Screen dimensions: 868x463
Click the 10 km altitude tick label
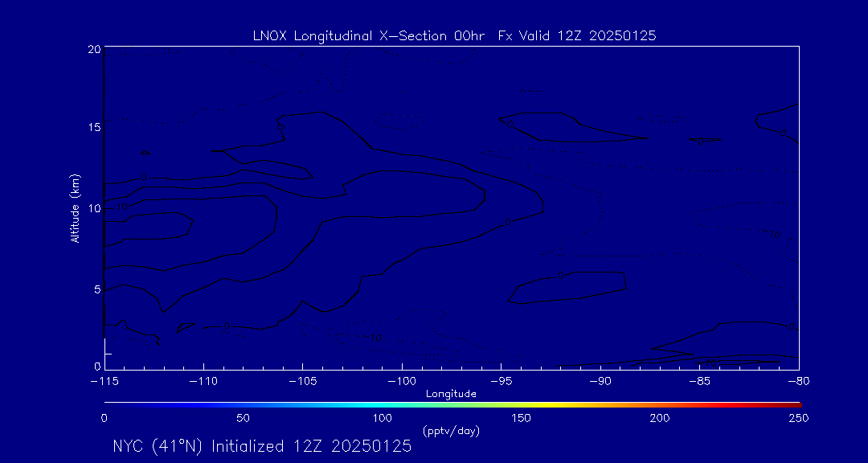click(x=93, y=208)
